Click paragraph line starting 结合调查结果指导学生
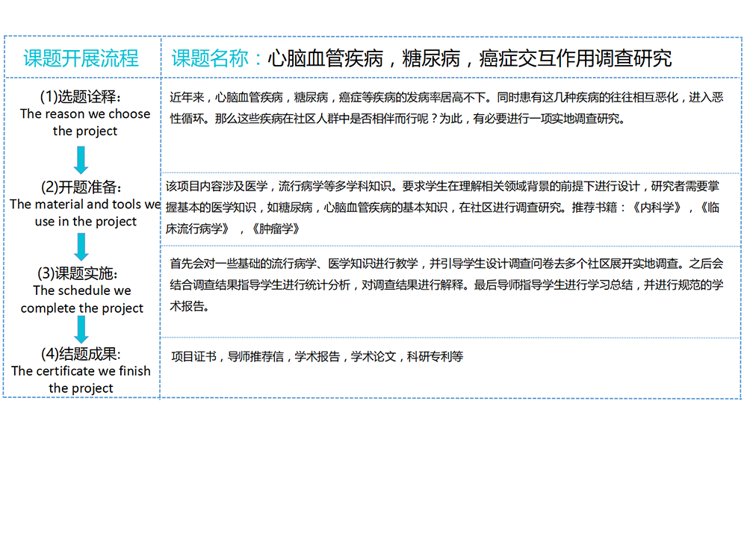 tap(447, 284)
